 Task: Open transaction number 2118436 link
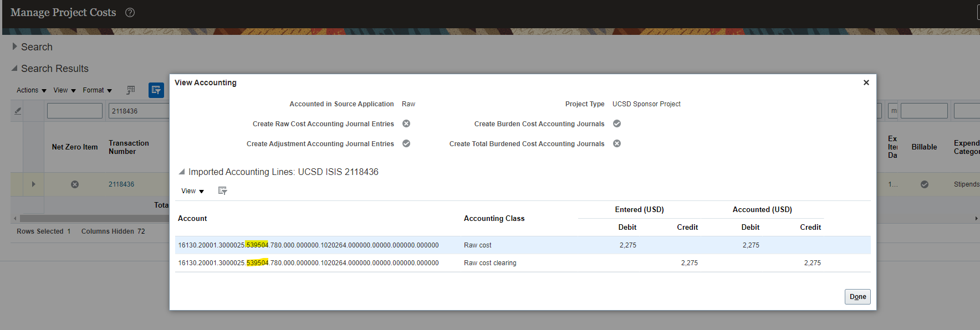click(121, 184)
